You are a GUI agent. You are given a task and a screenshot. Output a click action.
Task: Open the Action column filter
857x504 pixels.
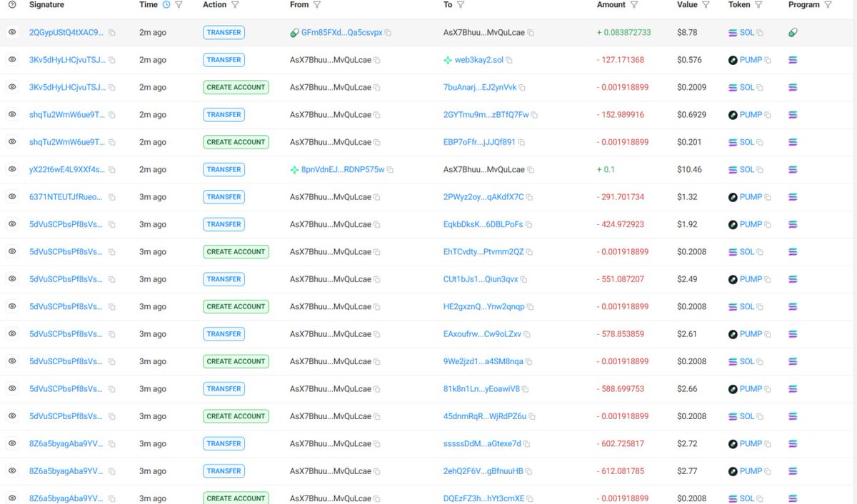click(235, 5)
